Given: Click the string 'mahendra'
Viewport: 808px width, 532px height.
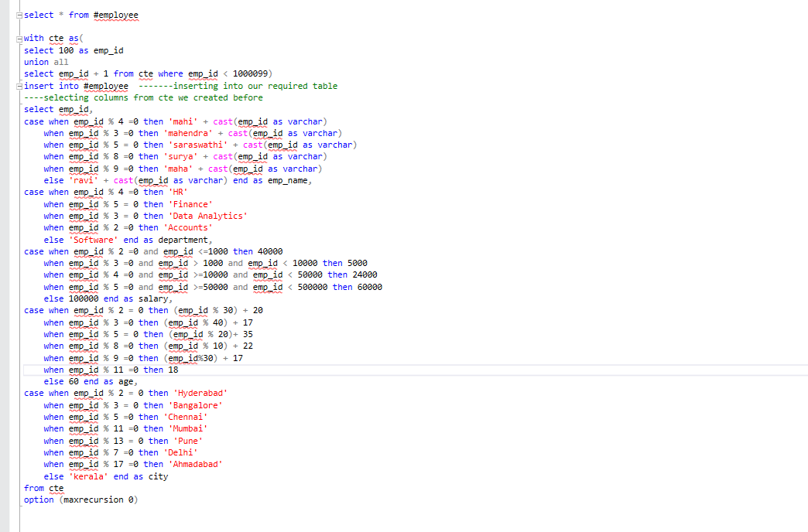Looking at the screenshot, I should pyautogui.click(x=188, y=133).
